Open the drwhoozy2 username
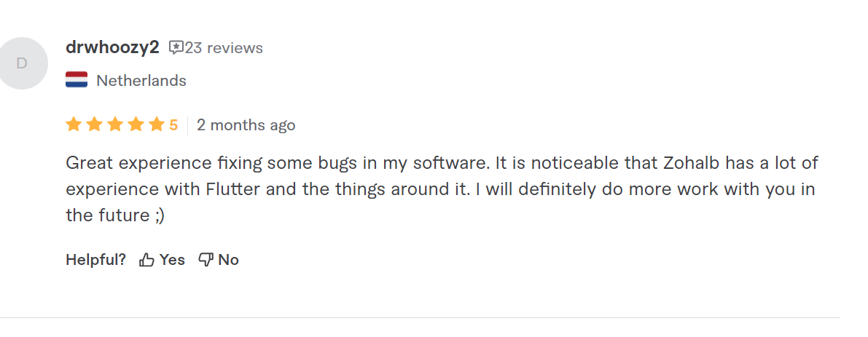 112,48
